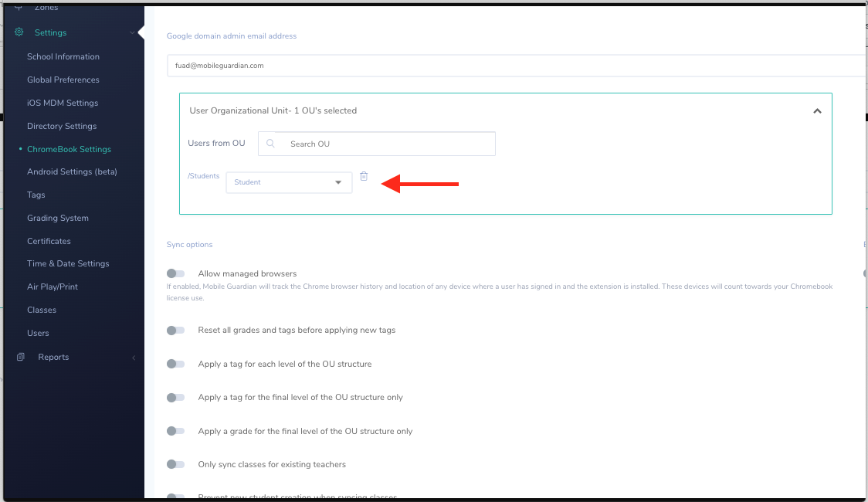Image resolution: width=868 pixels, height=502 pixels.
Task: Open the Student role dropdown
Action: (289, 182)
